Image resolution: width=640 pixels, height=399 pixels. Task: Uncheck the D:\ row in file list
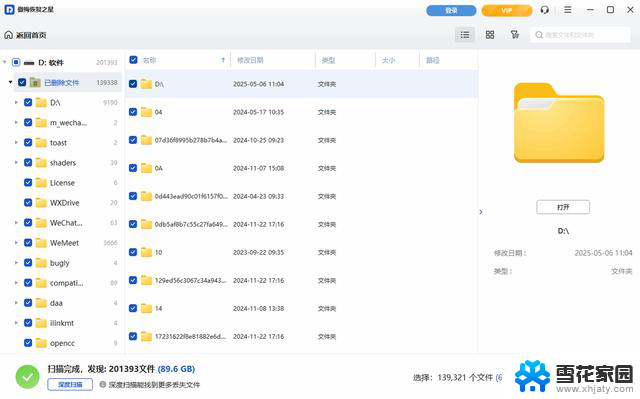pos(133,84)
